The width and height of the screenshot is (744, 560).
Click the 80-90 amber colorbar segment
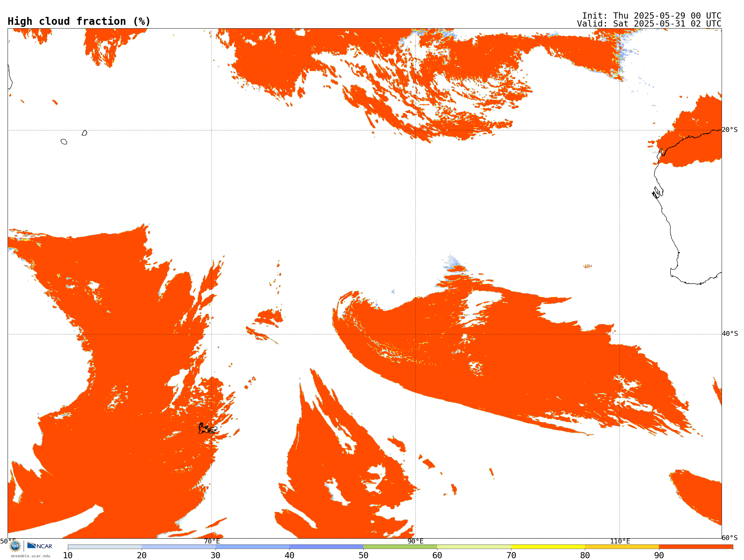point(622,547)
